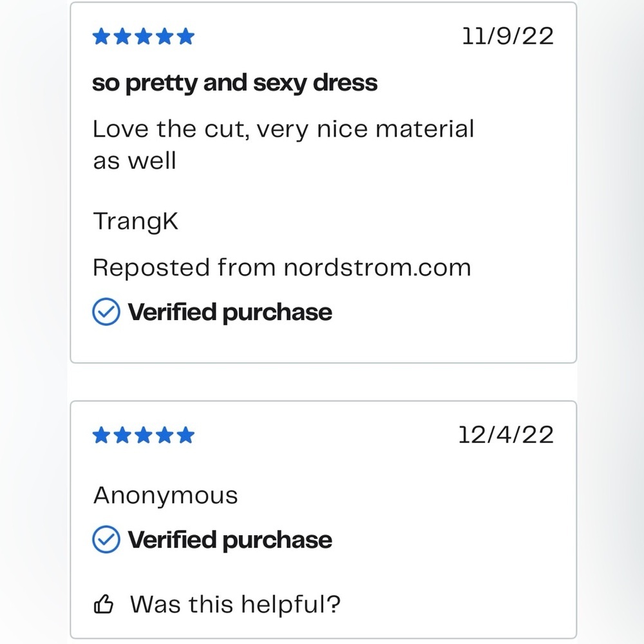Image resolution: width=644 pixels, height=644 pixels.
Task: Click the 12/4/22 review date
Action: point(506,435)
